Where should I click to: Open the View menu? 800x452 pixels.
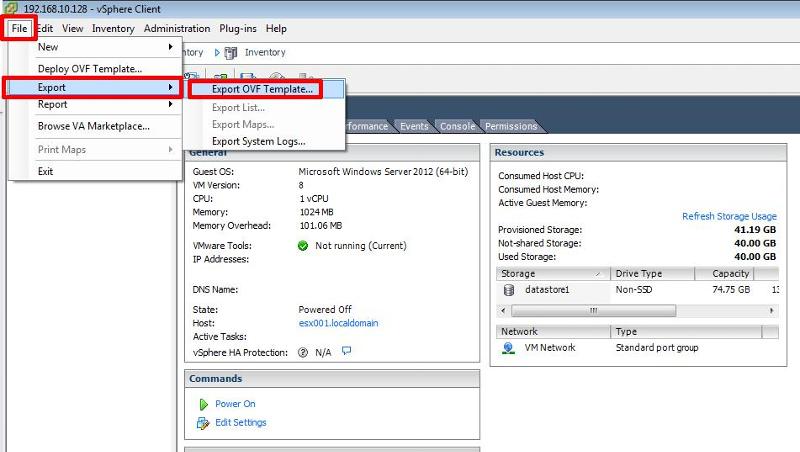pos(72,29)
